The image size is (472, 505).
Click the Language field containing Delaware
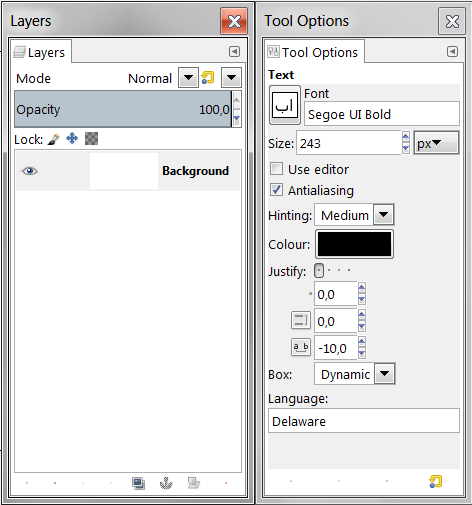(364, 421)
